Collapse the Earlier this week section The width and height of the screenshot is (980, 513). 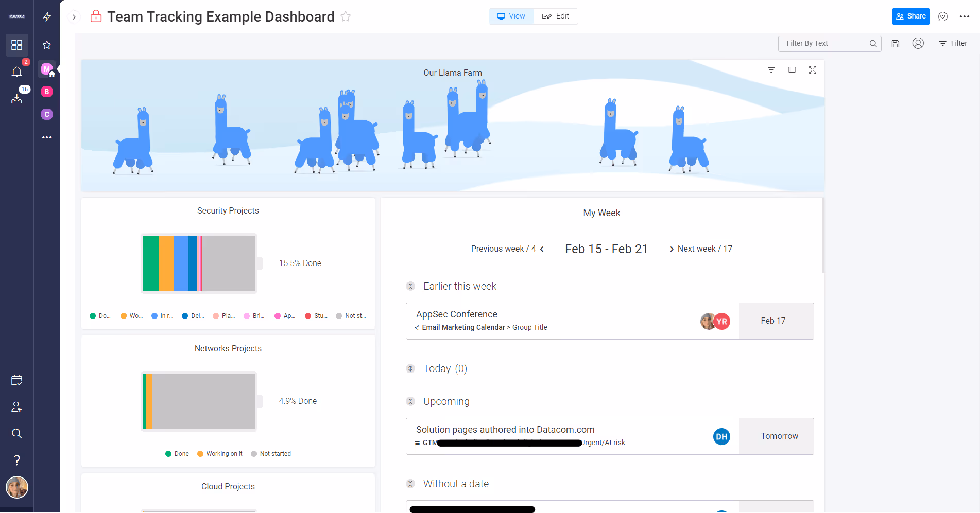410,286
